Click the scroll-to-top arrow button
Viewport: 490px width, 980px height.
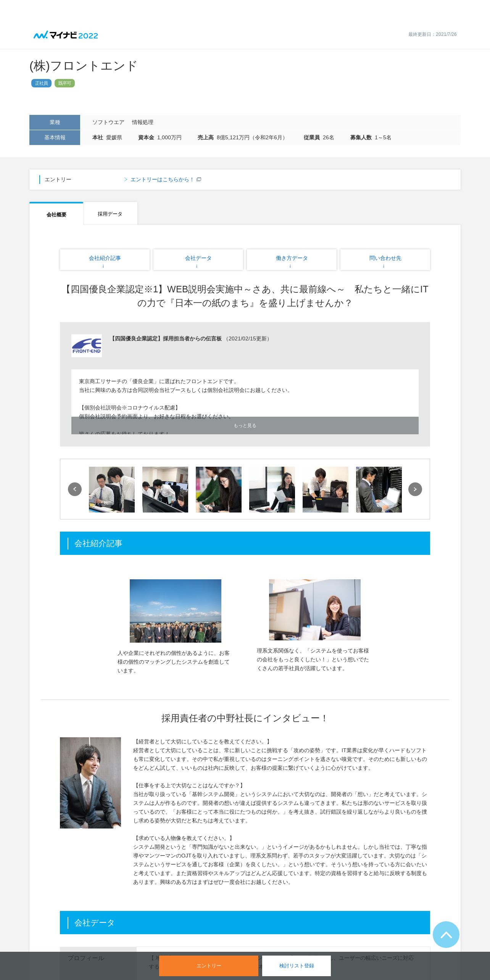[x=446, y=934]
